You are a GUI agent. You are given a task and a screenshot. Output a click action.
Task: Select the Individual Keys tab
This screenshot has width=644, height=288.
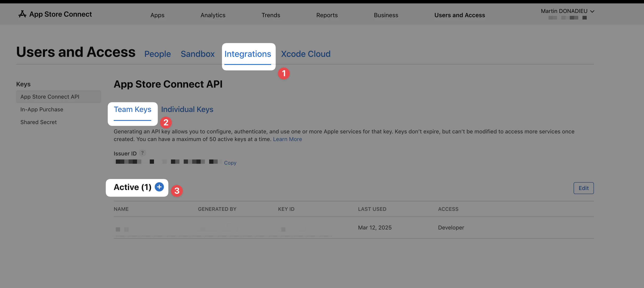point(187,109)
